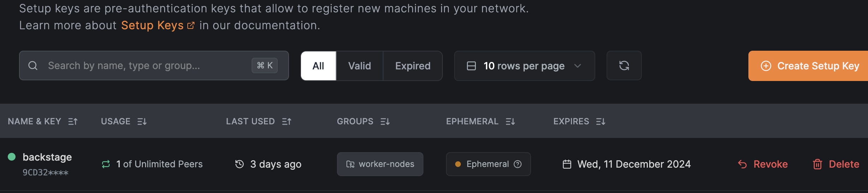Screen dimensions: 868x193
Task: Click the Ephemeral status badge
Action: [x=483, y=164]
